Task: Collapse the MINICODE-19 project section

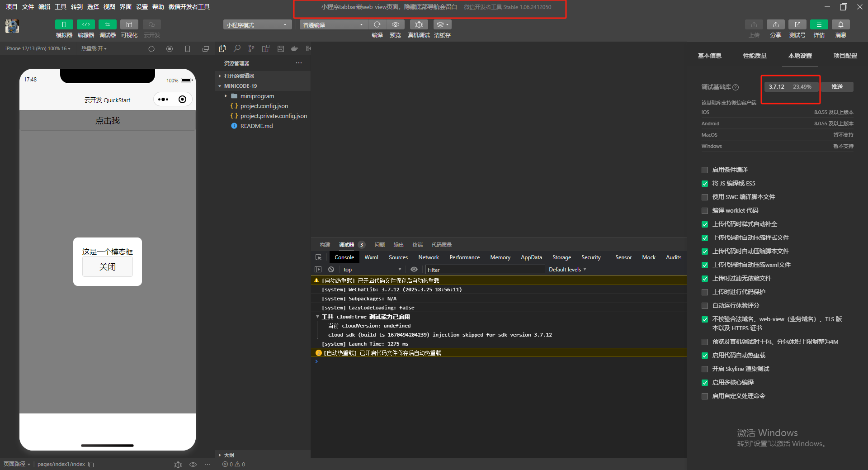Action: [x=240, y=86]
